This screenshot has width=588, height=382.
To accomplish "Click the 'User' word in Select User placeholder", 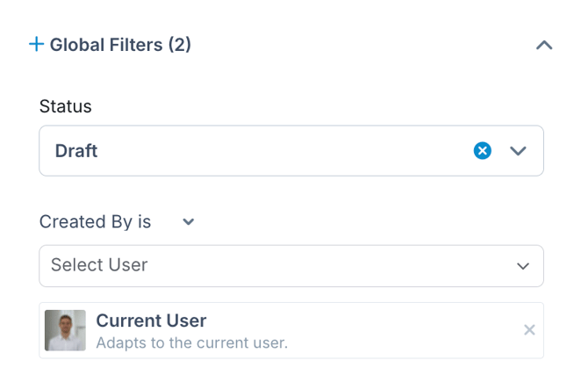I will 128,265.
